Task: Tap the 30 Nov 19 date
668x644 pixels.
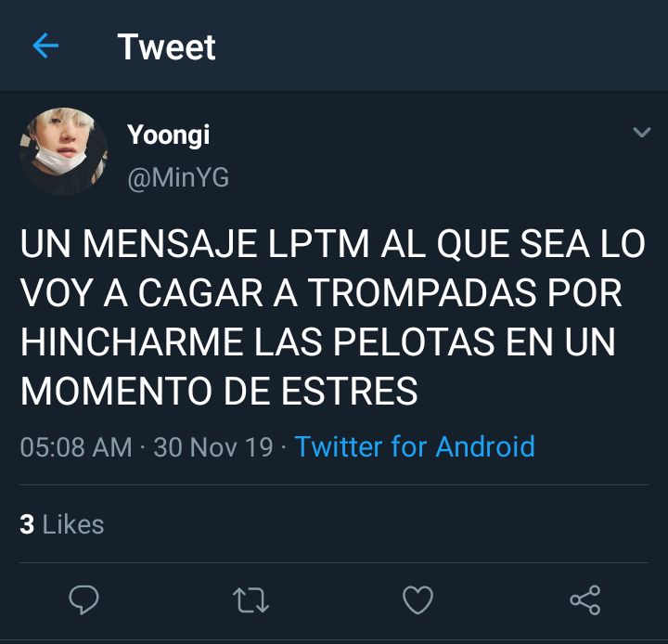Action: point(213,447)
